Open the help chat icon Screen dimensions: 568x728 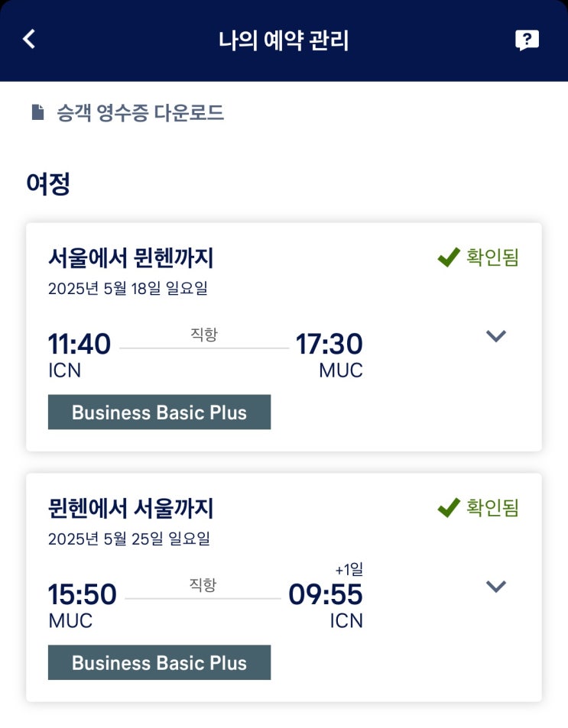[527, 40]
